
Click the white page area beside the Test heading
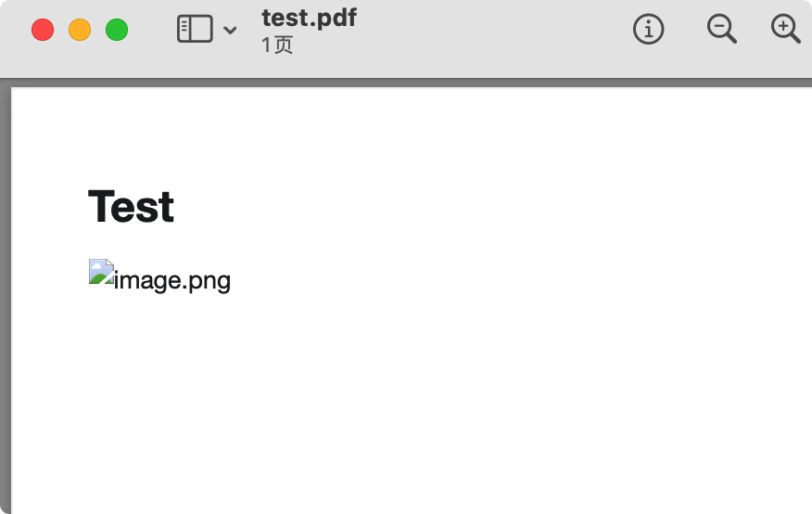pos(466,207)
